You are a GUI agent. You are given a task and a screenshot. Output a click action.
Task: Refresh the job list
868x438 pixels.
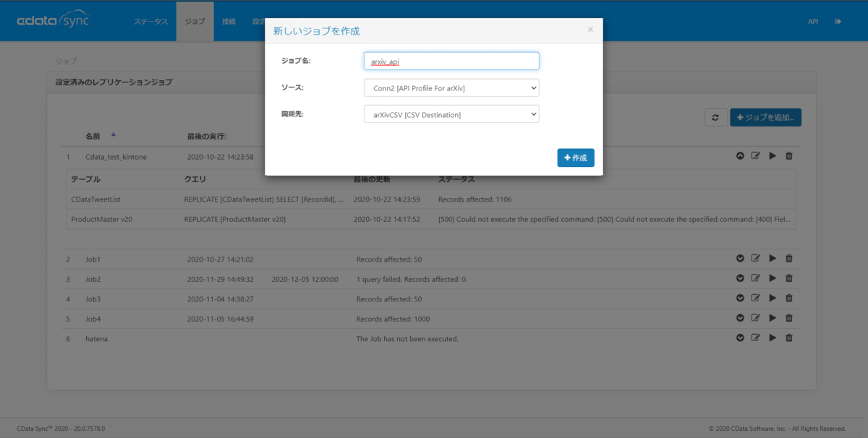(715, 117)
